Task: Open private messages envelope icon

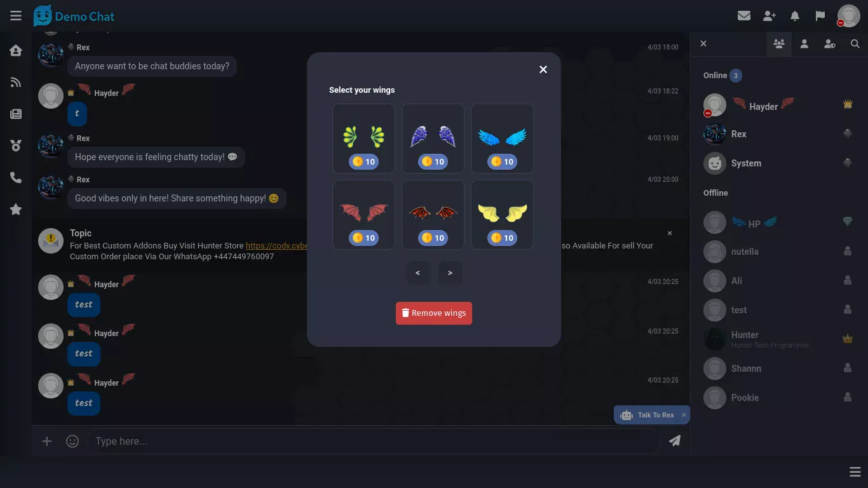Action: tap(744, 16)
